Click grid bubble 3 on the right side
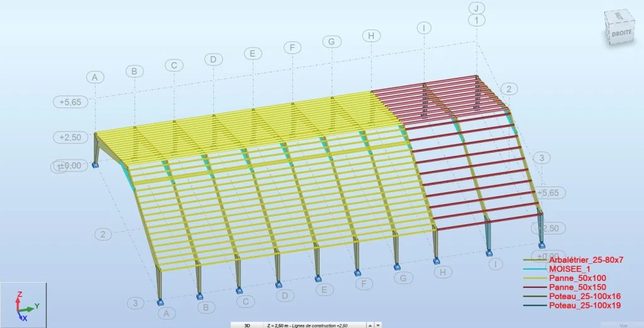The height and width of the screenshot is (328, 644). tap(541, 158)
